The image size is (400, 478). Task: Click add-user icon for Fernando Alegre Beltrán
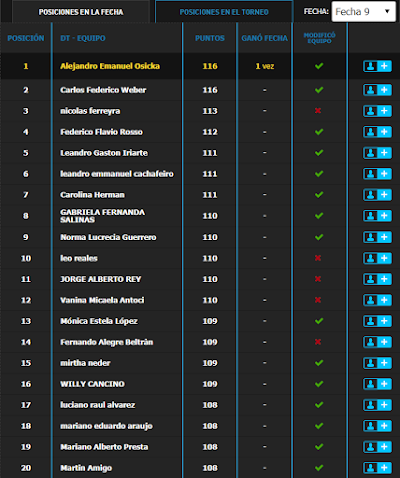[x=377, y=342]
